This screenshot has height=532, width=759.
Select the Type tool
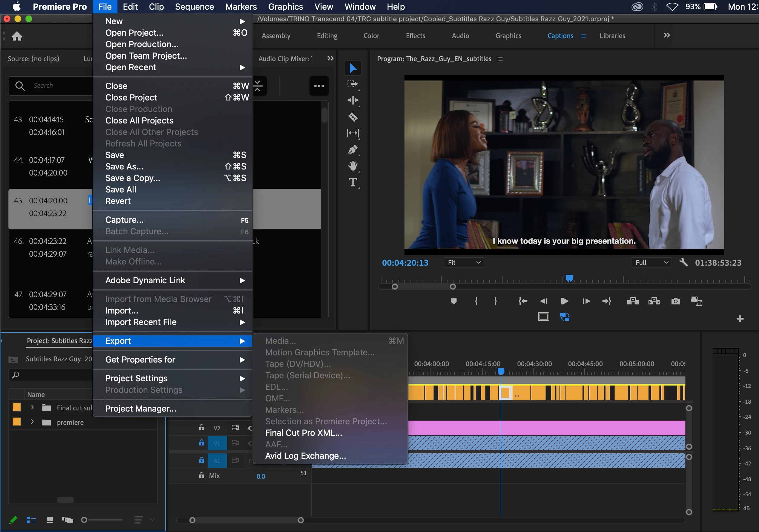(353, 182)
